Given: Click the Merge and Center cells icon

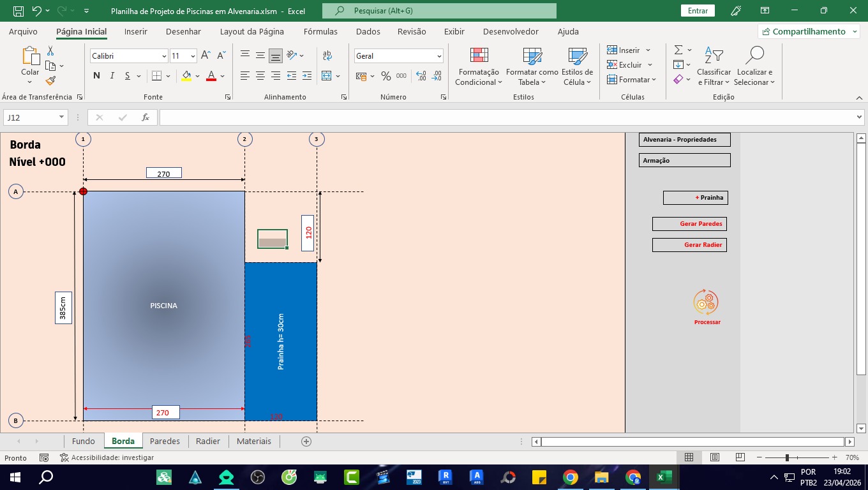Looking at the screenshot, I should (x=327, y=76).
